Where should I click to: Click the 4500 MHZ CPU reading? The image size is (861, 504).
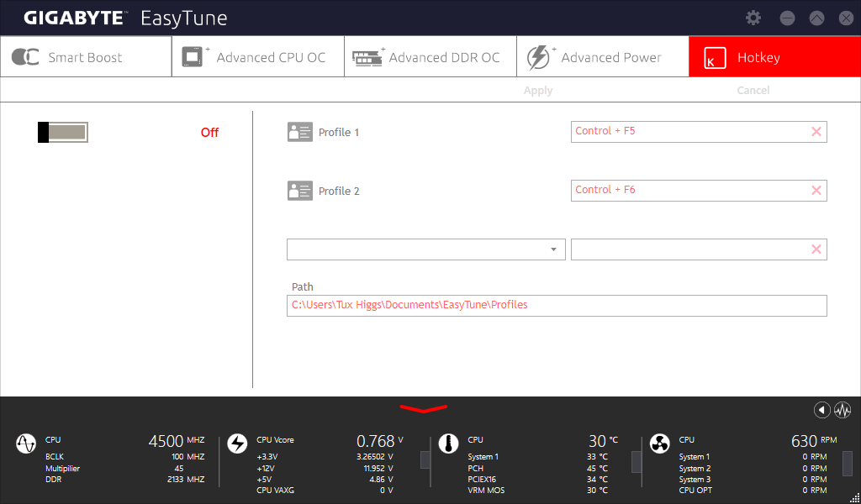(x=177, y=441)
